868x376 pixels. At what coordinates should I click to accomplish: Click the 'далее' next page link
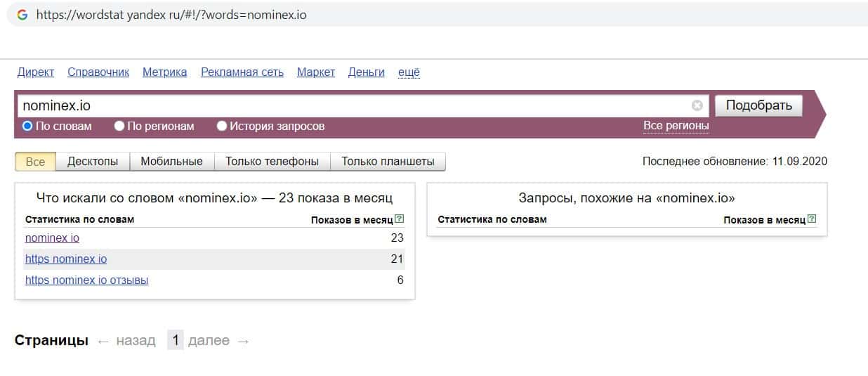[x=209, y=341]
